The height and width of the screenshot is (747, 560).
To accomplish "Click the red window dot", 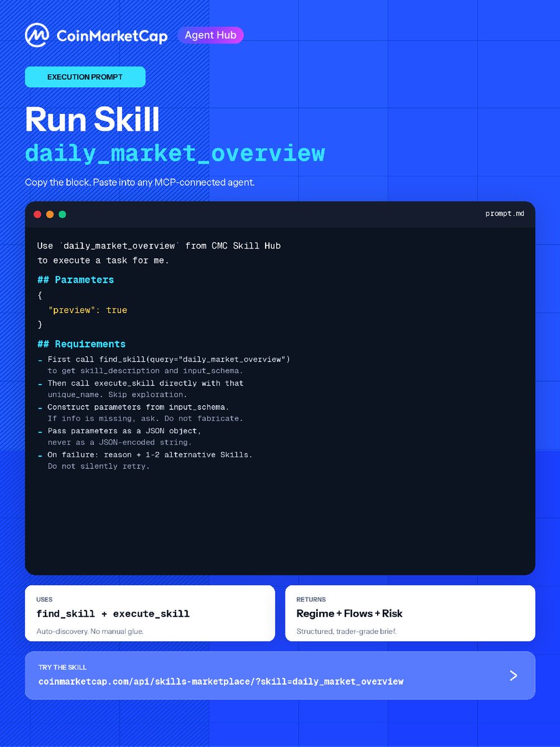I will tap(37, 214).
